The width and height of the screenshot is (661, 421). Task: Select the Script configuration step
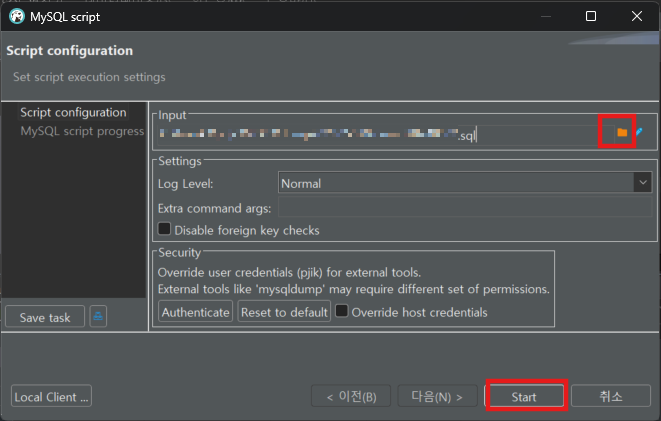pos(73,113)
